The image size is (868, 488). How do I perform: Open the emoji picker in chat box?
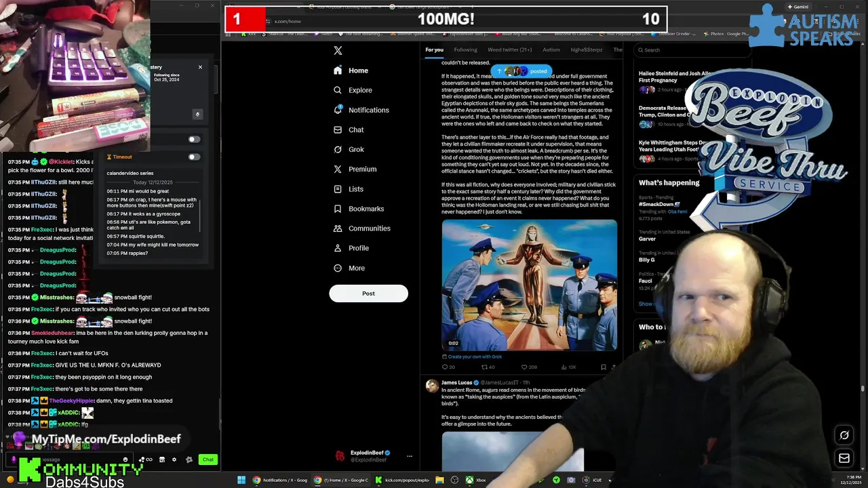coord(125,460)
